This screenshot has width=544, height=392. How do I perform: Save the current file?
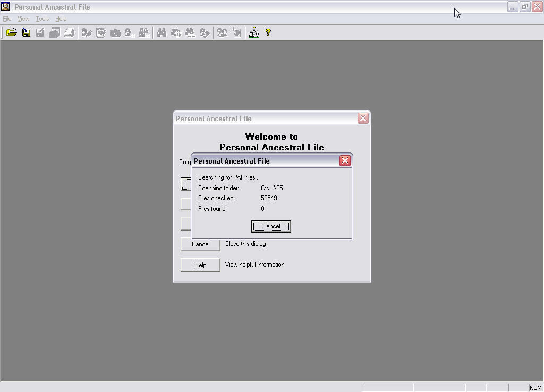tap(25, 32)
